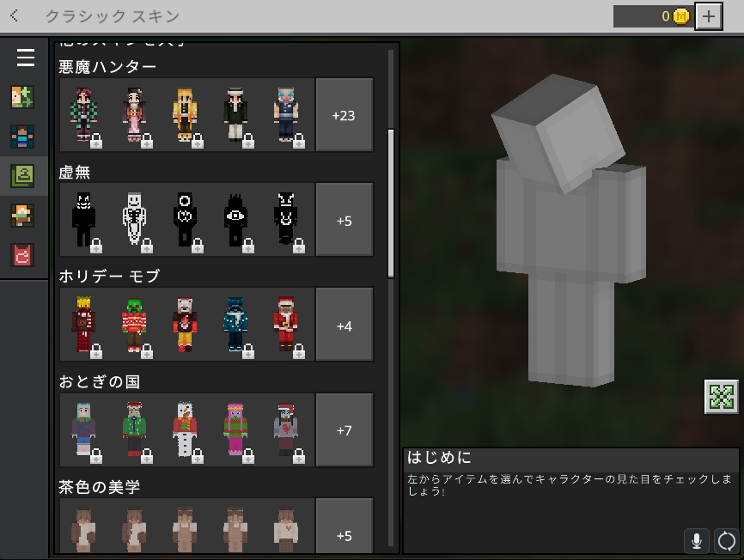The height and width of the screenshot is (560, 744).
Task: Open the hamburger menu in the sidebar
Action: point(25,58)
